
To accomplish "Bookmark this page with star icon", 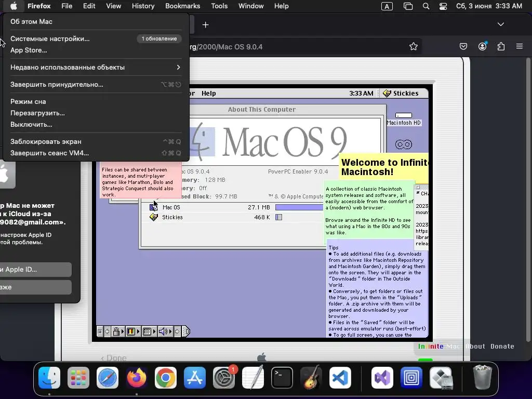I will pyautogui.click(x=413, y=46).
